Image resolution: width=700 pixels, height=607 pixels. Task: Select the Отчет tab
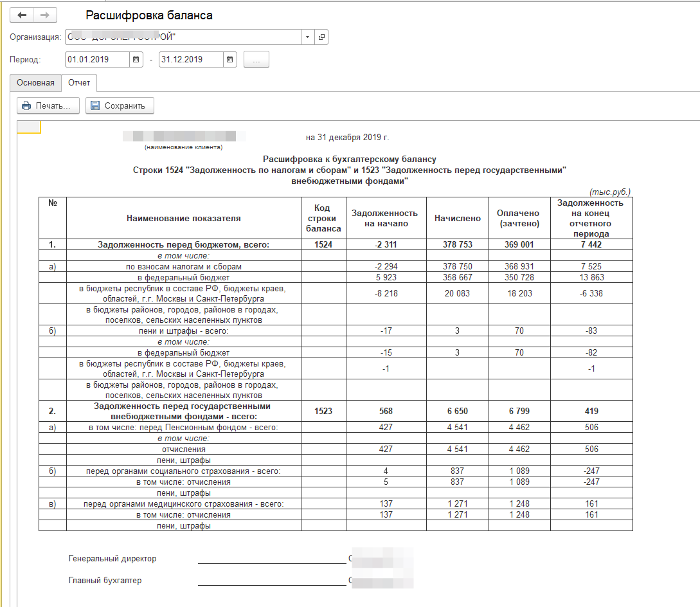click(x=79, y=83)
